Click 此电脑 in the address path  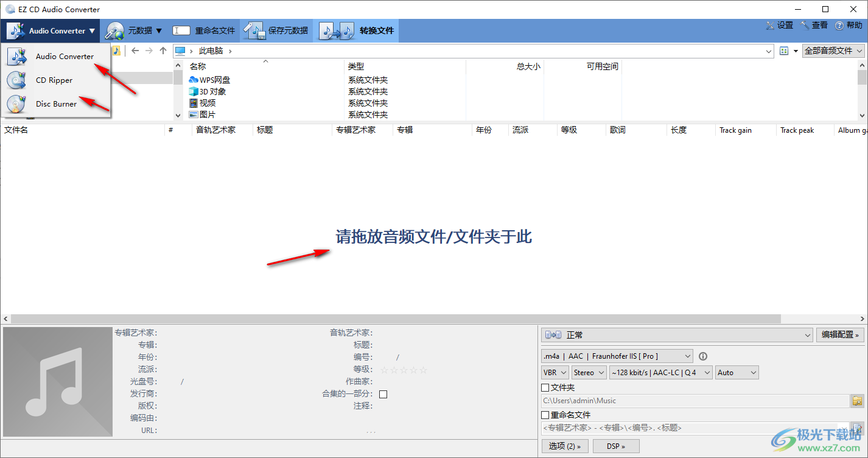(x=211, y=51)
